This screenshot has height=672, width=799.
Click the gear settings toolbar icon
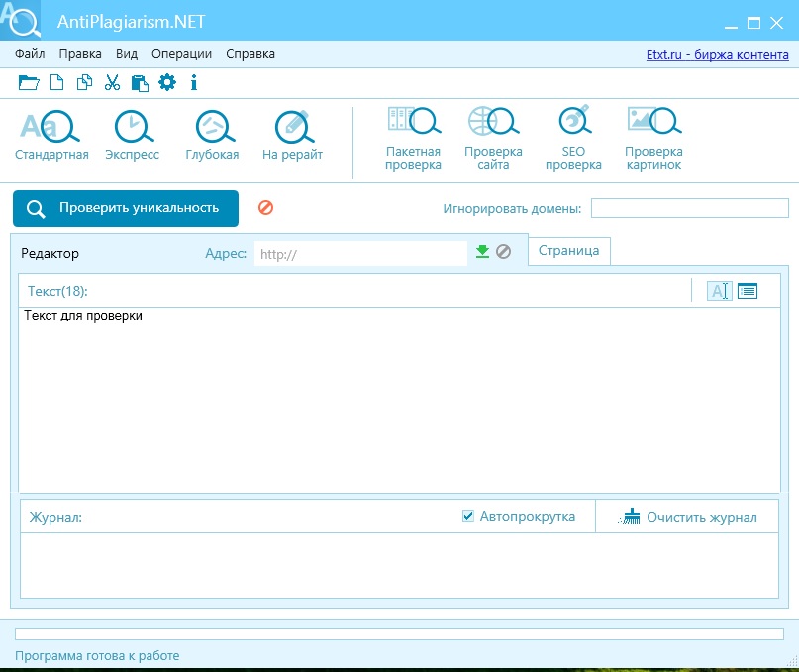point(167,82)
